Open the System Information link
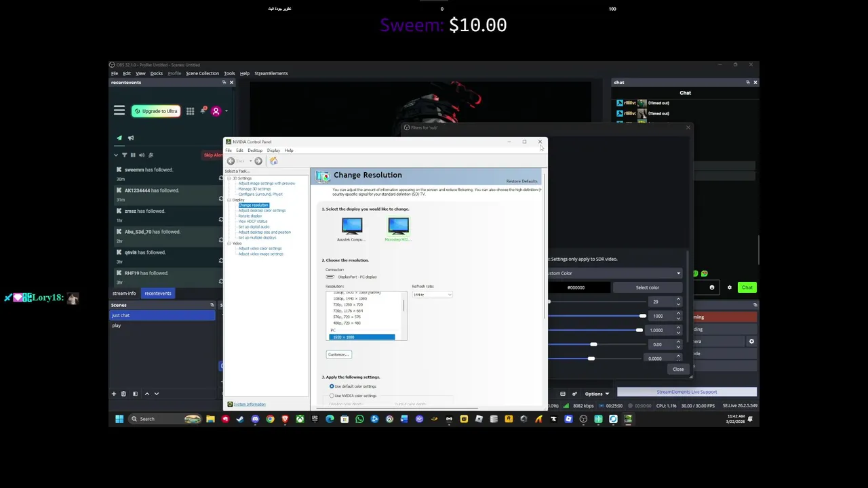This screenshot has height=488, width=868. [x=250, y=405]
